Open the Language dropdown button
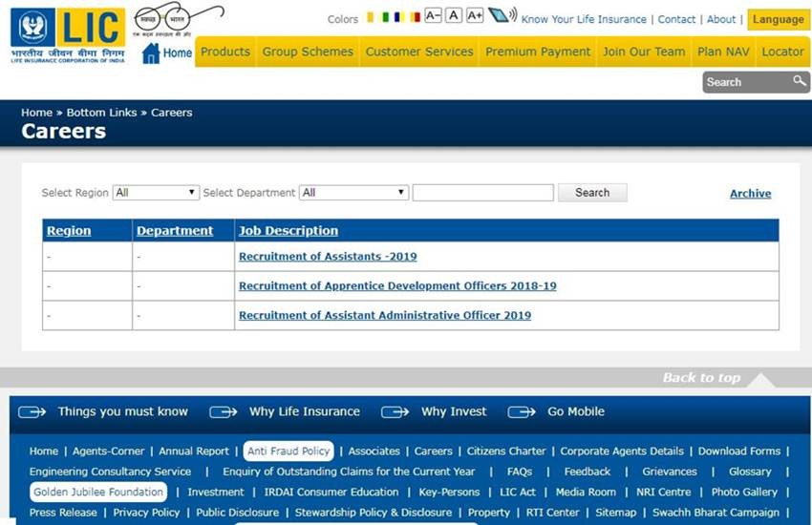This screenshot has width=812, height=525. point(779,20)
